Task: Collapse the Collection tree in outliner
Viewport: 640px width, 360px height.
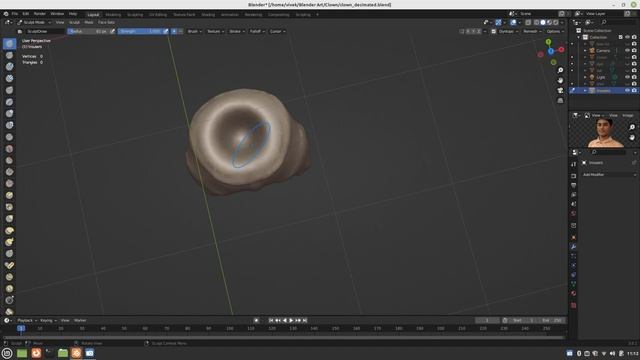Action: click(579, 37)
